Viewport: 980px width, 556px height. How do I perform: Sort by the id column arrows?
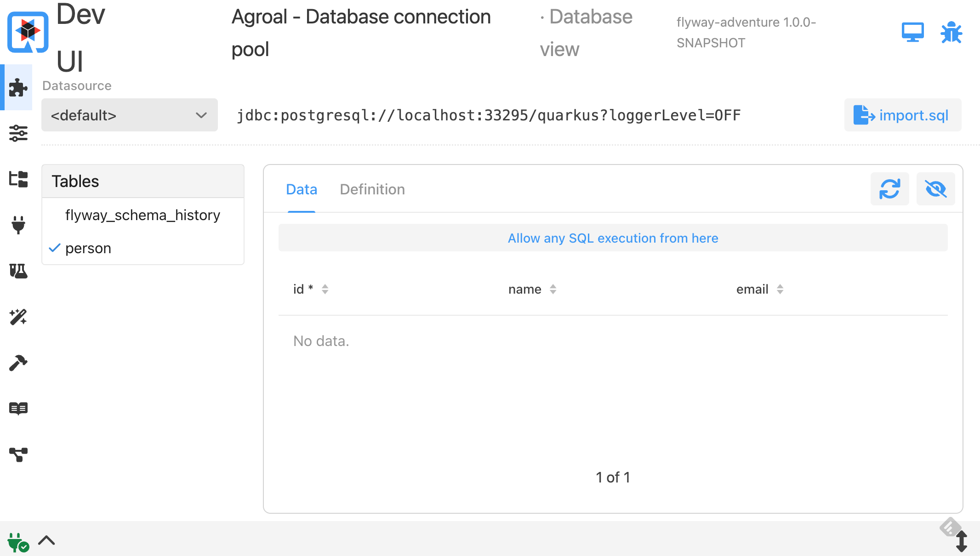coord(325,289)
